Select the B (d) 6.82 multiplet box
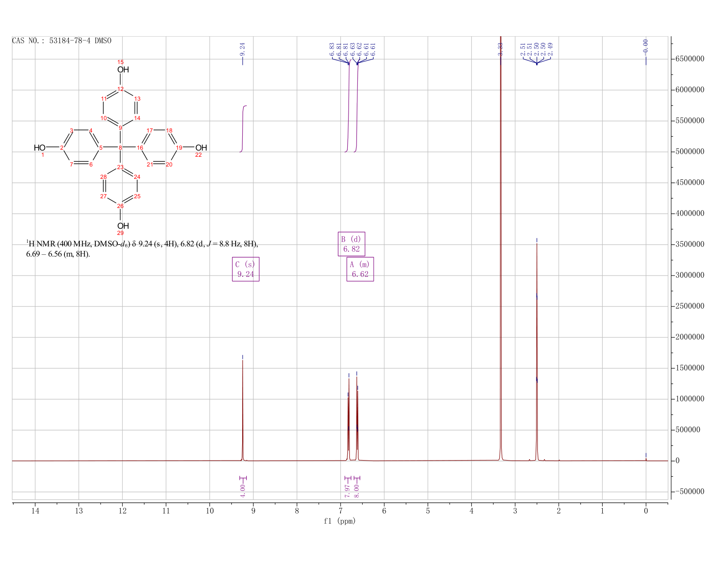728x563 pixels. point(352,244)
